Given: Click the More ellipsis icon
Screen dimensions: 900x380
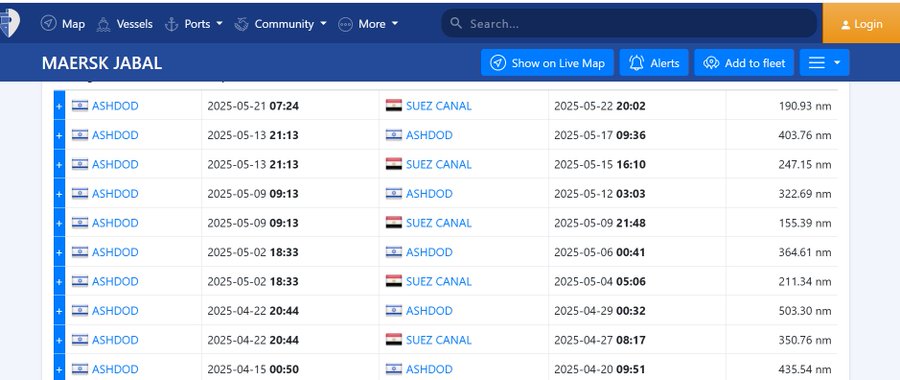Looking at the screenshot, I should [345, 24].
